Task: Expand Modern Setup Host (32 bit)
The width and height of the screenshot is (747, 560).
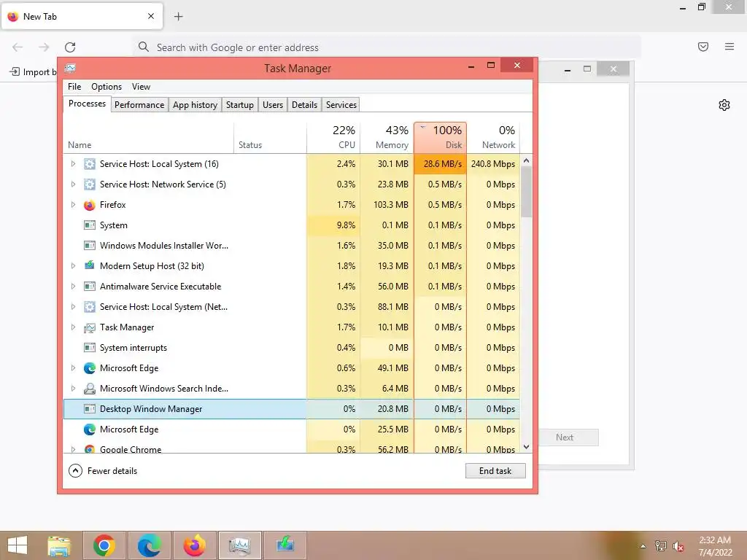Action: (73, 265)
